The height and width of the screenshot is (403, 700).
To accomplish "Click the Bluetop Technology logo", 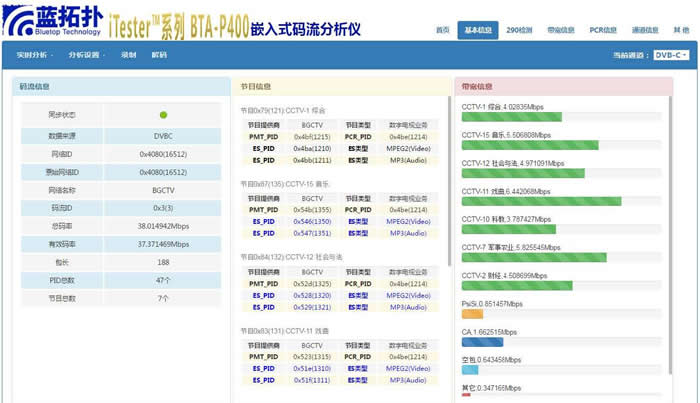I will click(x=53, y=21).
